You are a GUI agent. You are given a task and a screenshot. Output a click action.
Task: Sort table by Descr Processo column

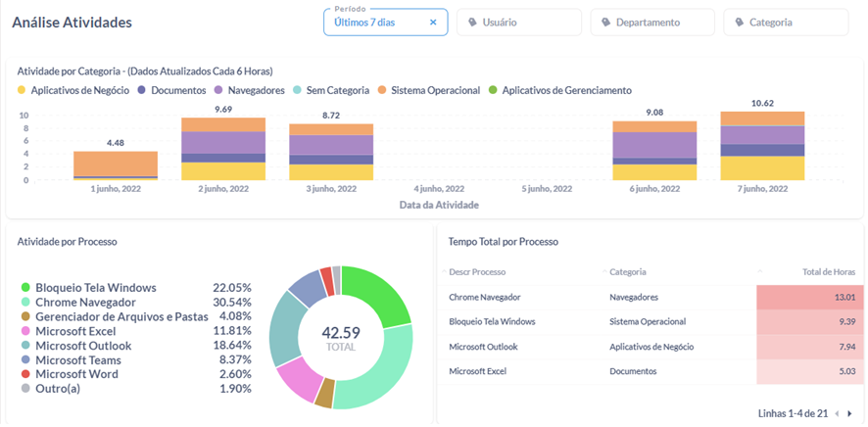point(477,271)
